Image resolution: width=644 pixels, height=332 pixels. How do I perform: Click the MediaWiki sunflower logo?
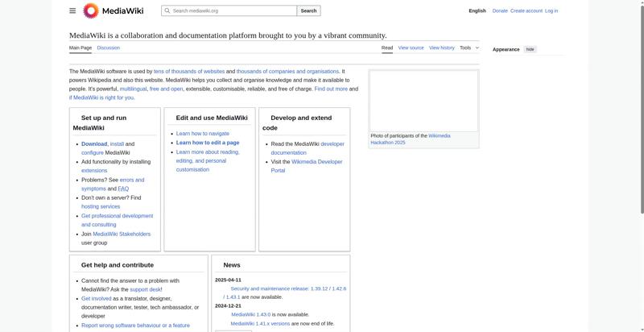click(91, 10)
